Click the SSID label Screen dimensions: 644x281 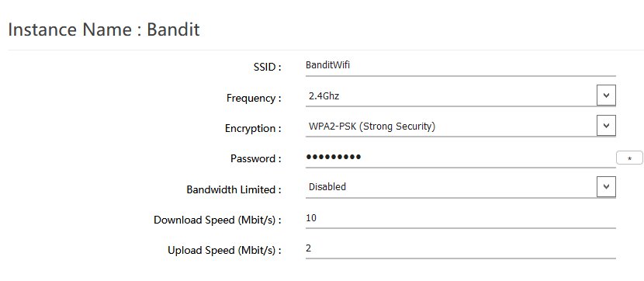click(268, 67)
